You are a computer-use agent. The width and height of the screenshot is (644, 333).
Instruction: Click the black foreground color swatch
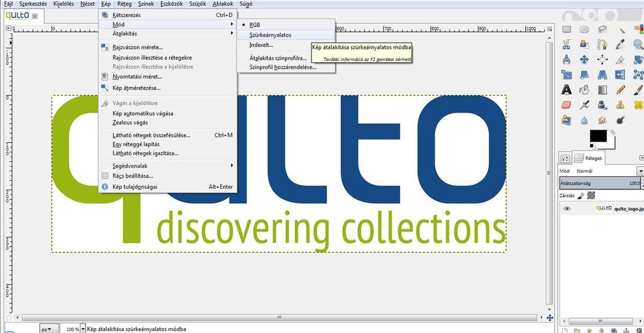click(x=599, y=137)
